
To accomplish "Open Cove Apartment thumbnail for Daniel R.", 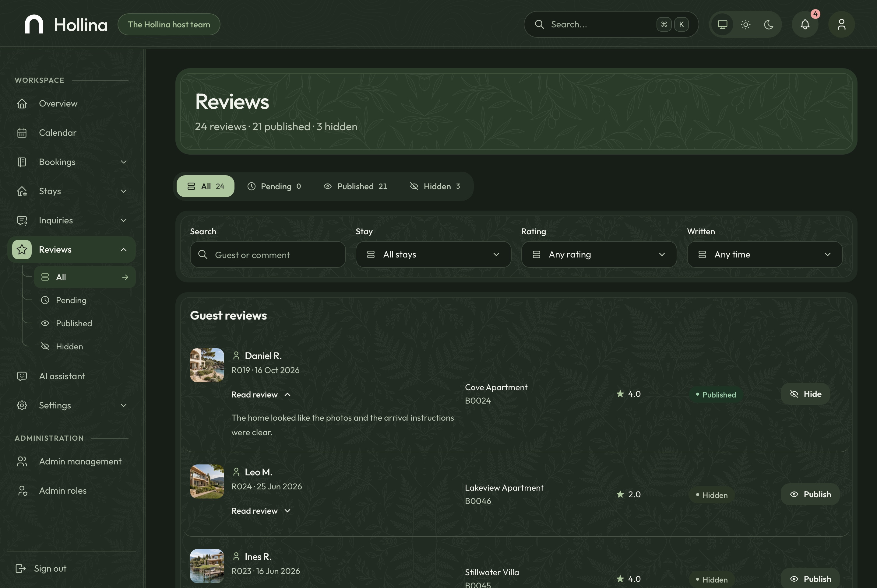I will pos(207,365).
